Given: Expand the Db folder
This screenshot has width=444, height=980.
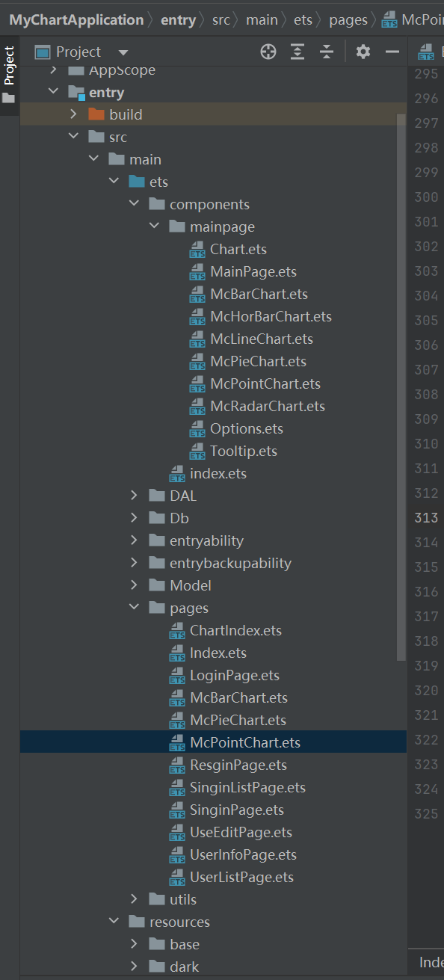Looking at the screenshot, I should tap(133, 518).
